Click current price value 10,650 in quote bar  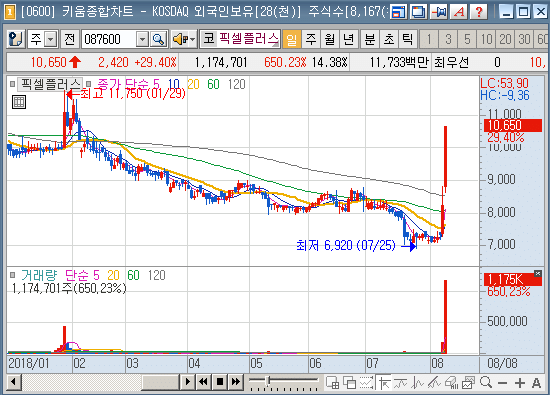tap(48, 62)
